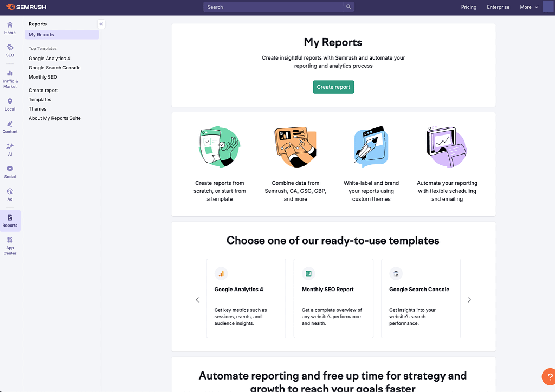Click the search magnifier button
Image resolution: width=555 pixels, height=392 pixels.
coord(349,7)
